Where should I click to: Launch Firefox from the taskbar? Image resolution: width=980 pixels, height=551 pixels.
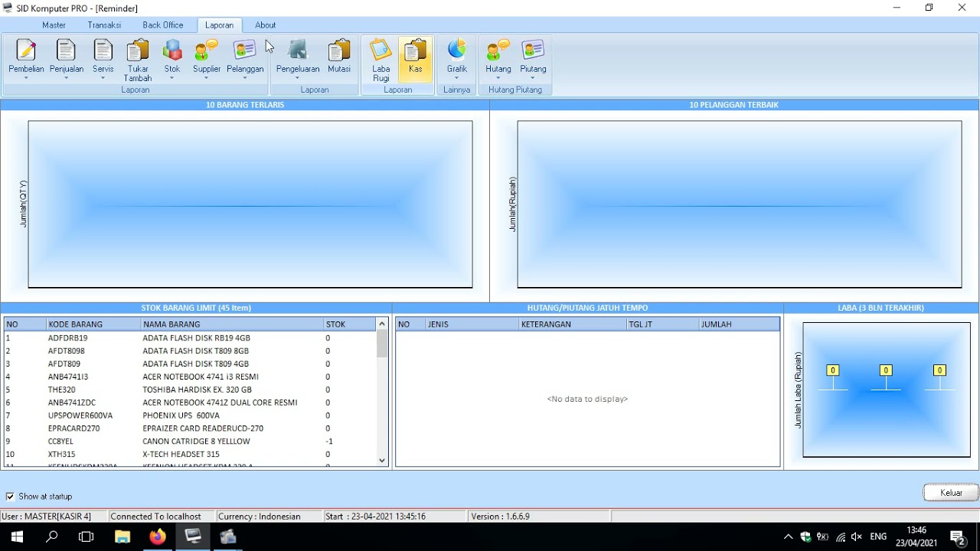[158, 537]
